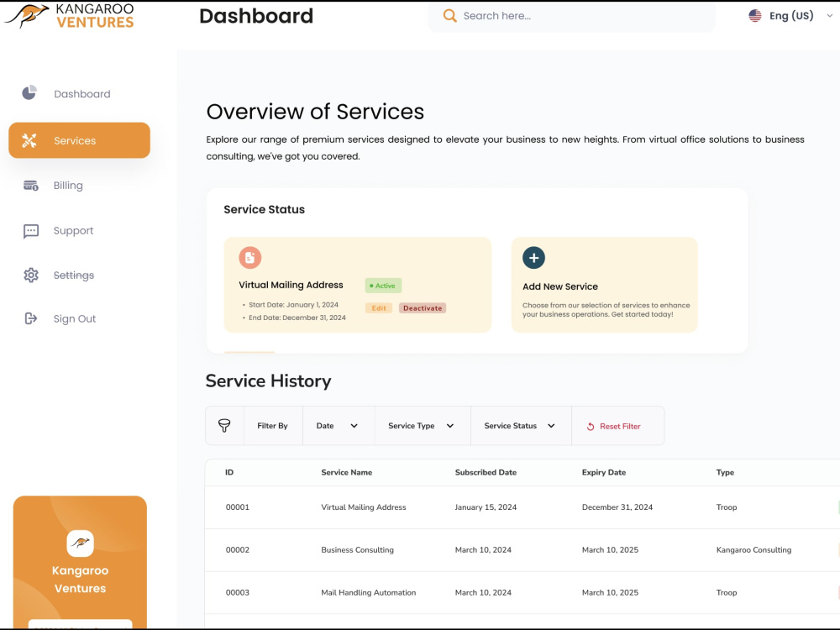The image size is (840, 630).
Task: Click the Dashboard pie chart icon
Action: [x=29, y=92]
